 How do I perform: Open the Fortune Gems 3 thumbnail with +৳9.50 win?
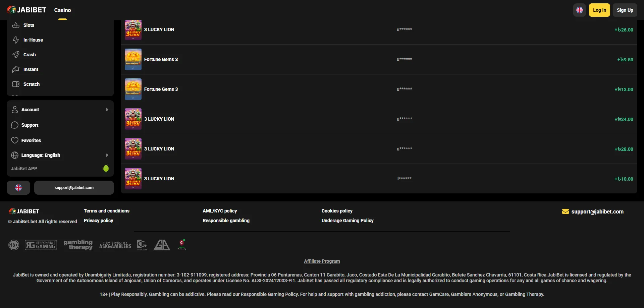133,59
